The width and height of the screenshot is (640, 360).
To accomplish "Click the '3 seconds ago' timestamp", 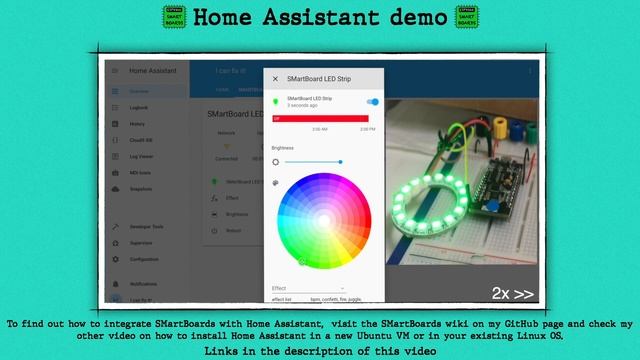I will tap(302, 105).
